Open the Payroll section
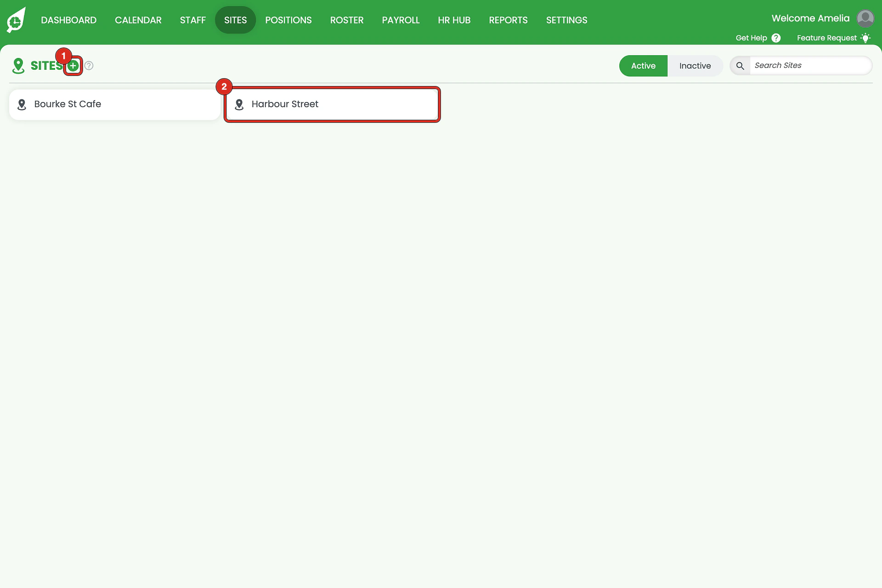 (401, 20)
